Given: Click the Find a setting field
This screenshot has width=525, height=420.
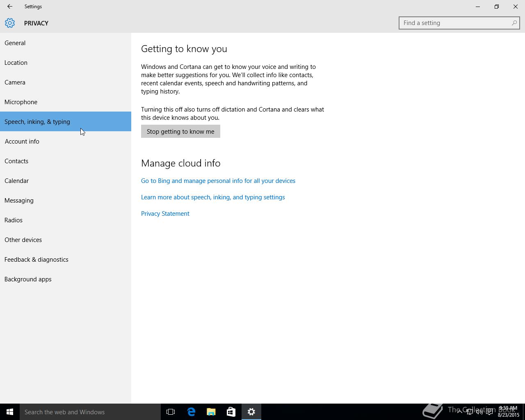Looking at the screenshot, I should [x=459, y=23].
